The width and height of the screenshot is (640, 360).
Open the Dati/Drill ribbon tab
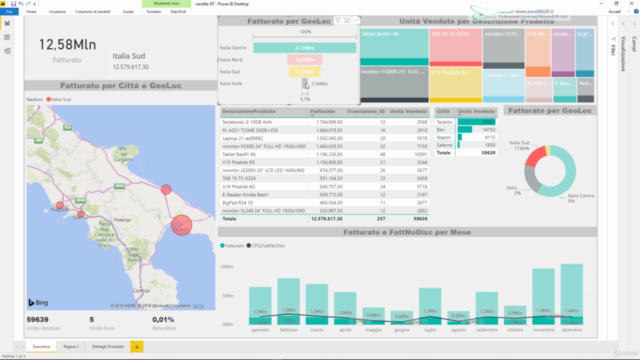click(178, 11)
